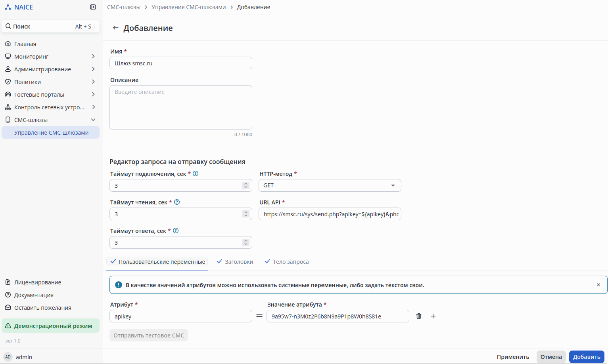Switch to the Тело запроса tab
Image resolution: width=608 pixels, height=364 pixels.
coord(287,262)
